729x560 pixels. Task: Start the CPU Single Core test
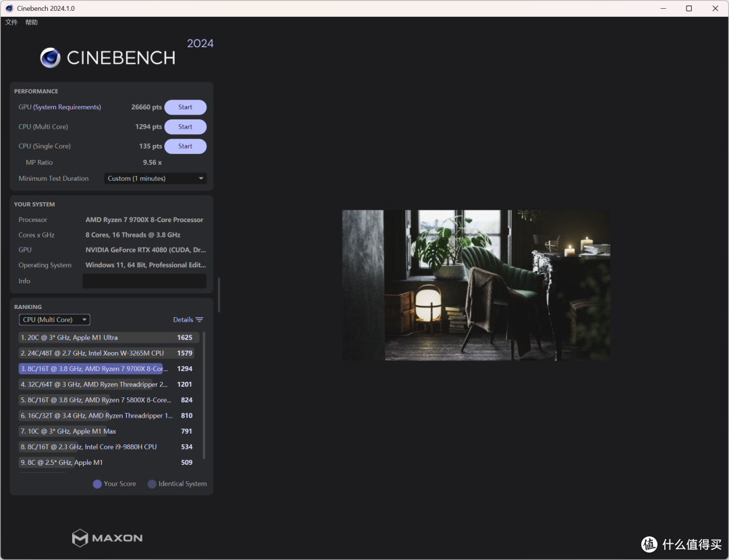[185, 146]
